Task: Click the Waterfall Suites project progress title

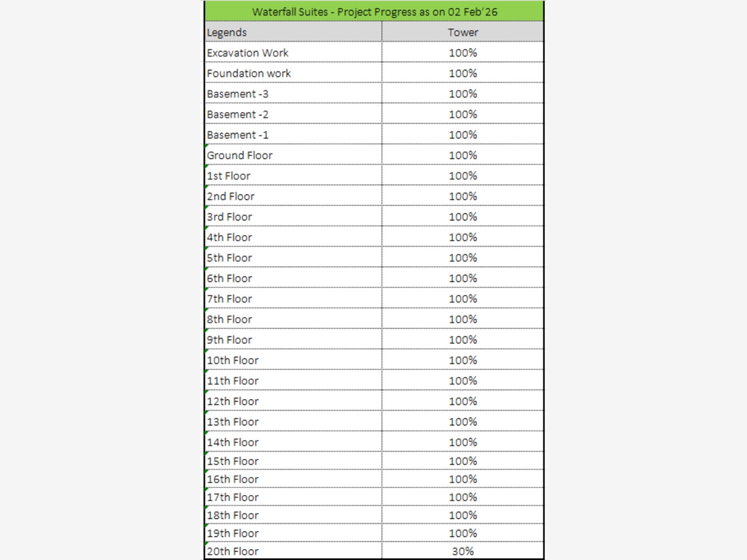Action: click(374, 12)
